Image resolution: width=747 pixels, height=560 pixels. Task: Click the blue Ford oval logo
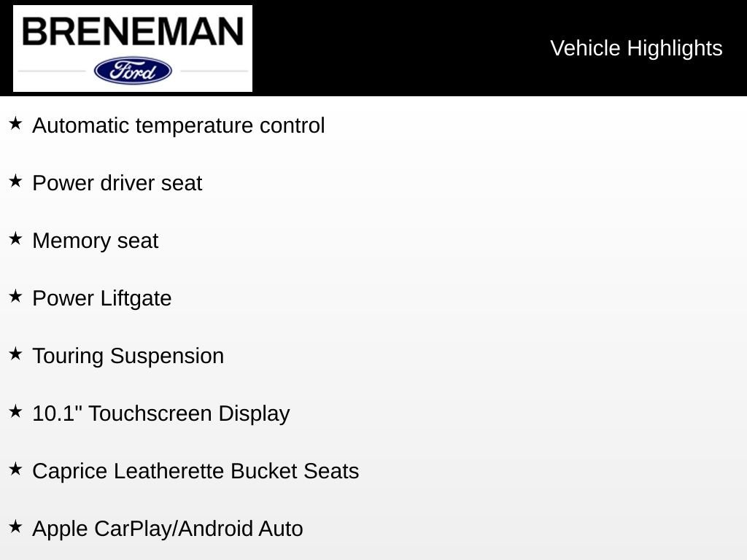133,71
